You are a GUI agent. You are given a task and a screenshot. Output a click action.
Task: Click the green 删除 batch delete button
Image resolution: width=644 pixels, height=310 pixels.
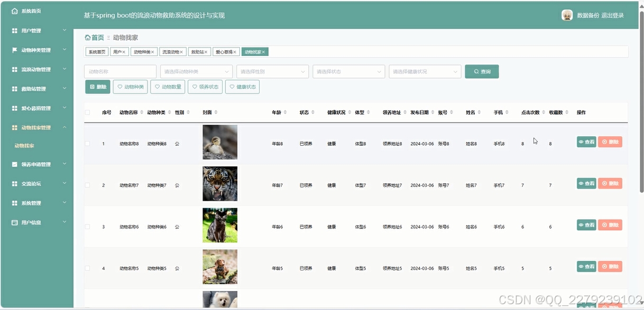[x=98, y=87]
